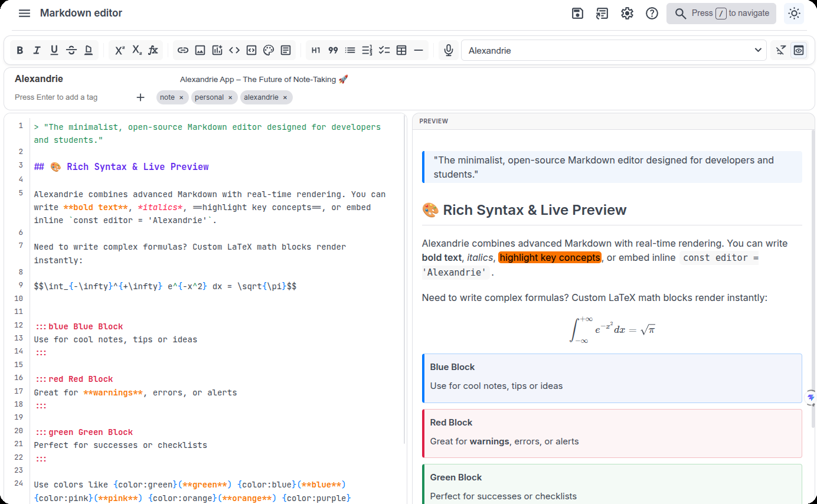
Task: Click the orange 'highlight key concepts' text
Action: coord(550,257)
